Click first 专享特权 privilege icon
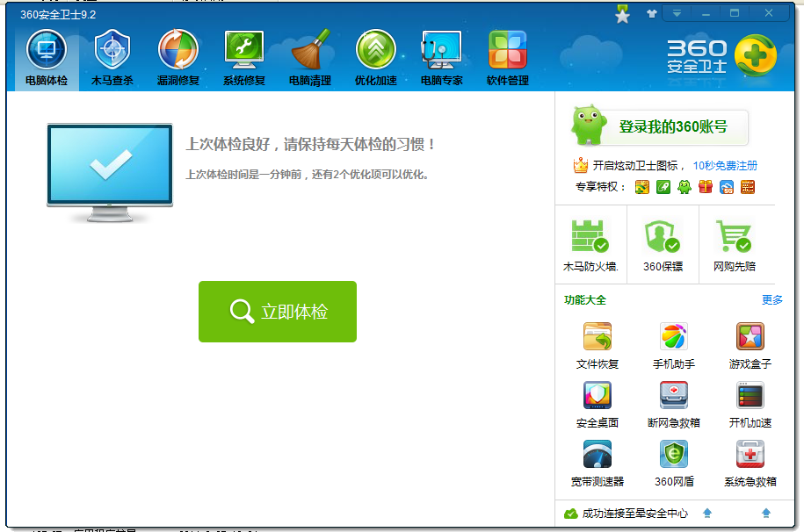 tap(642, 187)
